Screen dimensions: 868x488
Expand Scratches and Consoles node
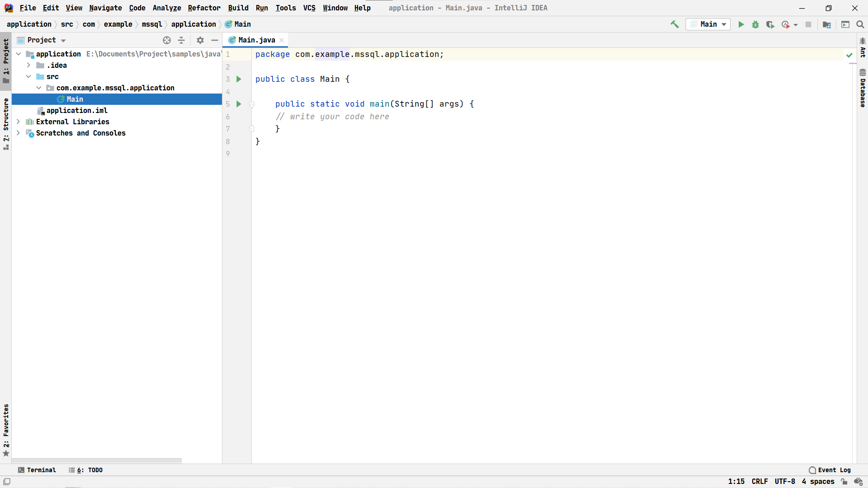coord(18,133)
